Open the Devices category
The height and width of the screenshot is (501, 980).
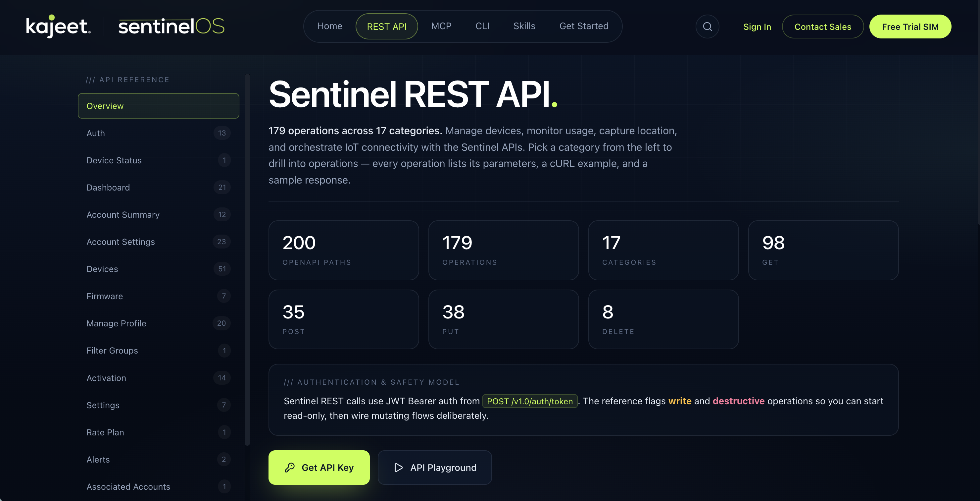(x=158, y=269)
